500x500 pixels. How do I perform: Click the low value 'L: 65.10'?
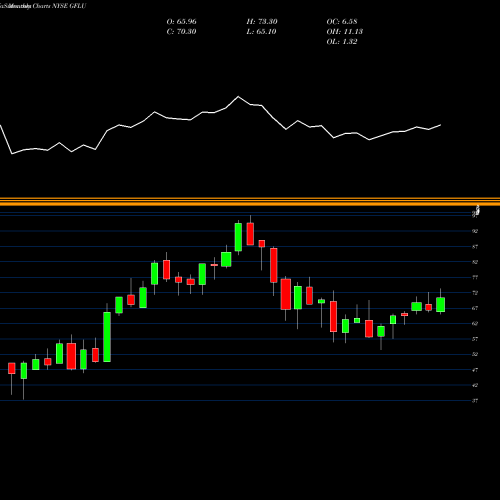261,32
